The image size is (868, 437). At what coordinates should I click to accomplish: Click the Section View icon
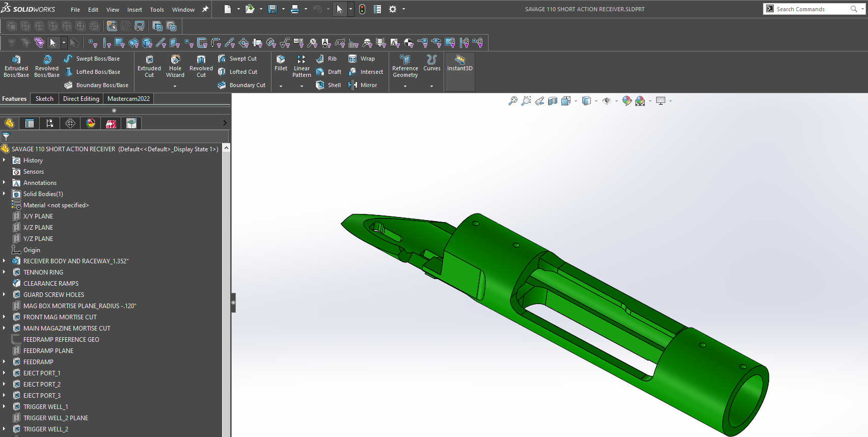[x=553, y=101]
